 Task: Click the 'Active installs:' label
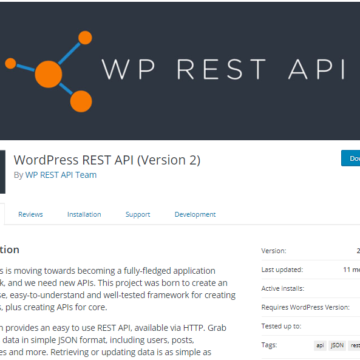pyautogui.click(x=283, y=288)
